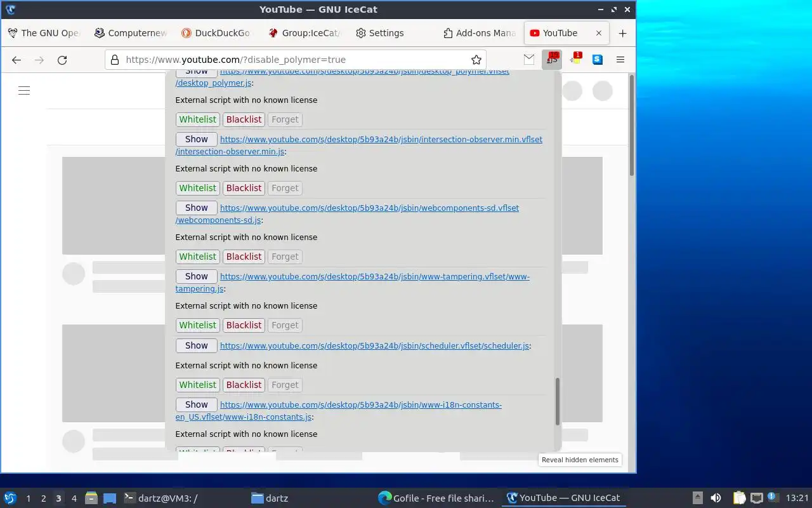Blacklist the www-tampering.js script
Viewport: 812px width, 508px height.
pyautogui.click(x=244, y=325)
